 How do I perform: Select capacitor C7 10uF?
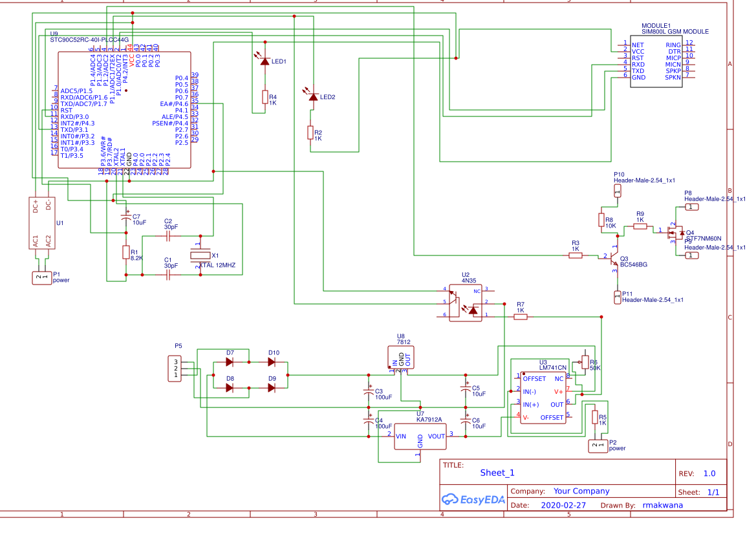[x=126, y=217]
